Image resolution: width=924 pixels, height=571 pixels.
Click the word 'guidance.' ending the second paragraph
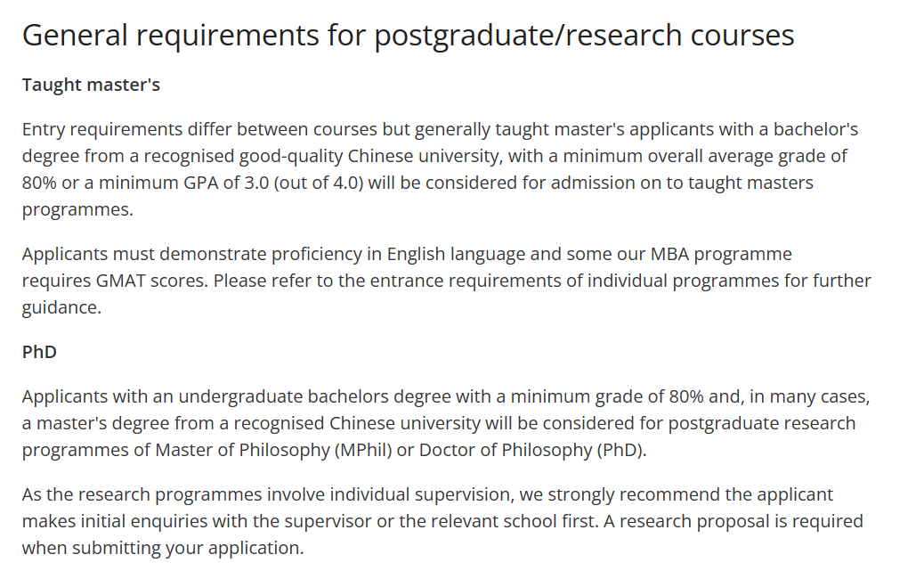click(x=62, y=308)
